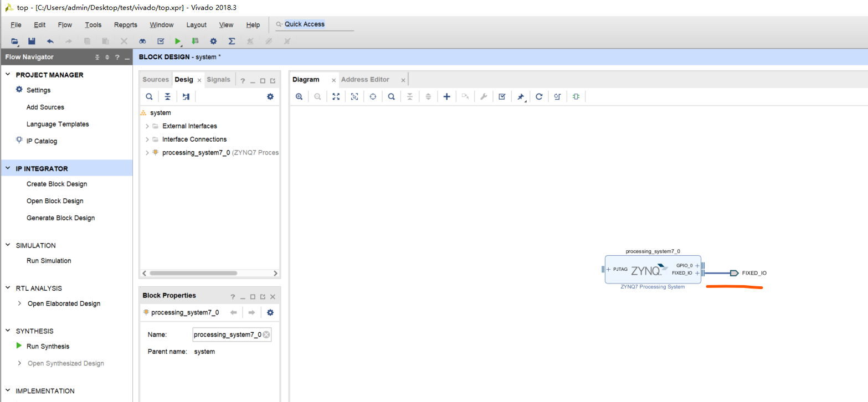Zoom in on the block diagram
This screenshot has width=868, height=402.
point(299,96)
